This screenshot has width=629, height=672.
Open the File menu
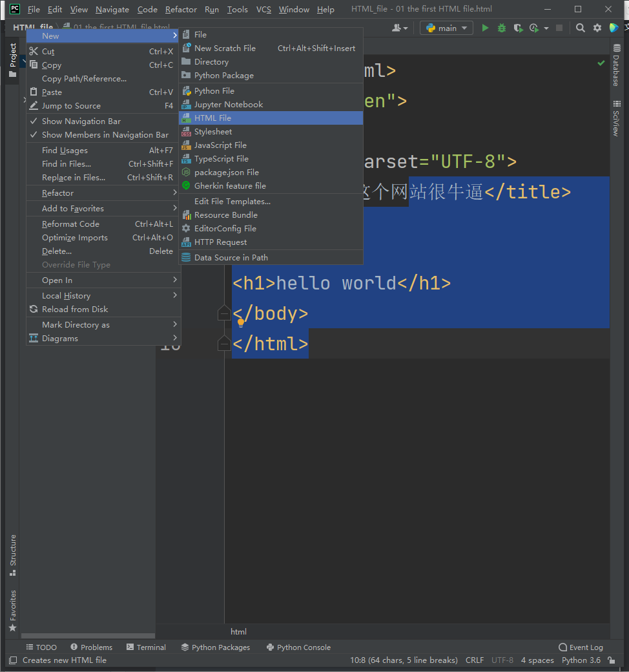click(x=34, y=10)
